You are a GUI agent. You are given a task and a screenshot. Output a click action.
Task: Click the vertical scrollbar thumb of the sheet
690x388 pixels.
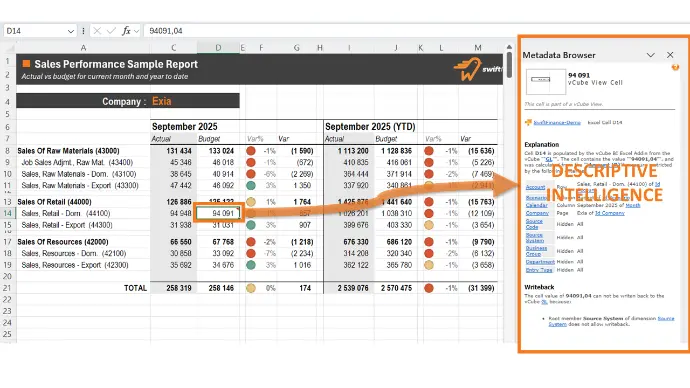click(x=509, y=65)
